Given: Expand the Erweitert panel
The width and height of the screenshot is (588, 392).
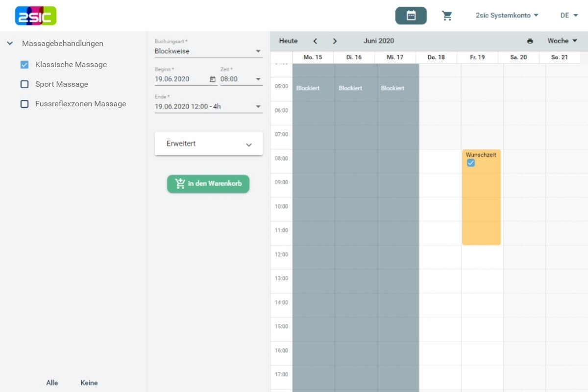Looking at the screenshot, I should 208,144.
